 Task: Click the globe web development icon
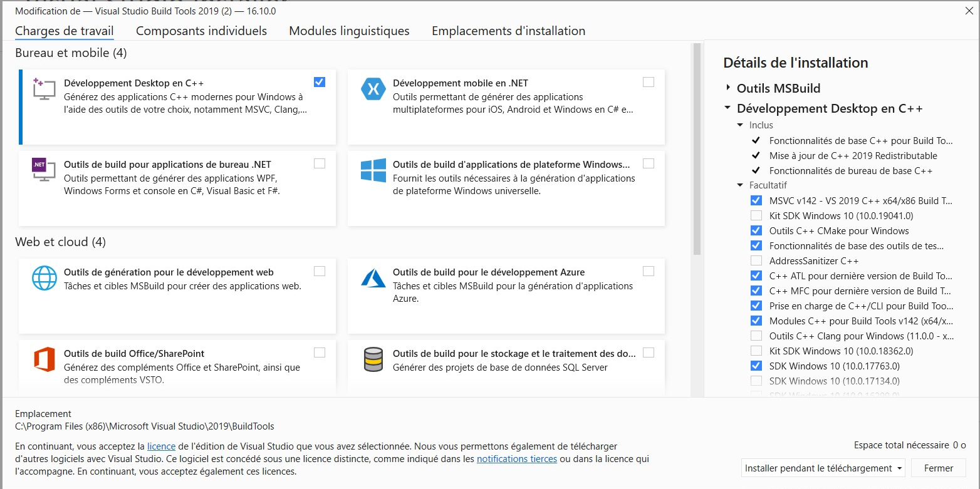44,279
